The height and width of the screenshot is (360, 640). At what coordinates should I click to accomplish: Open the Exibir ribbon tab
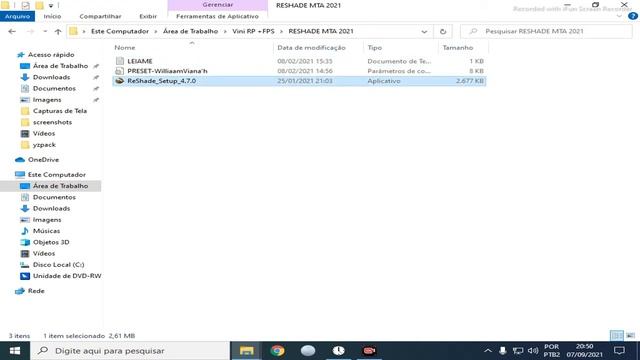point(148,16)
